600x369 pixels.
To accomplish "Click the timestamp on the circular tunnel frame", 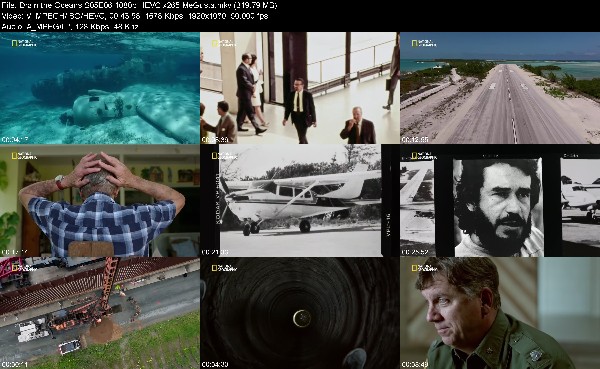I will (215, 364).
